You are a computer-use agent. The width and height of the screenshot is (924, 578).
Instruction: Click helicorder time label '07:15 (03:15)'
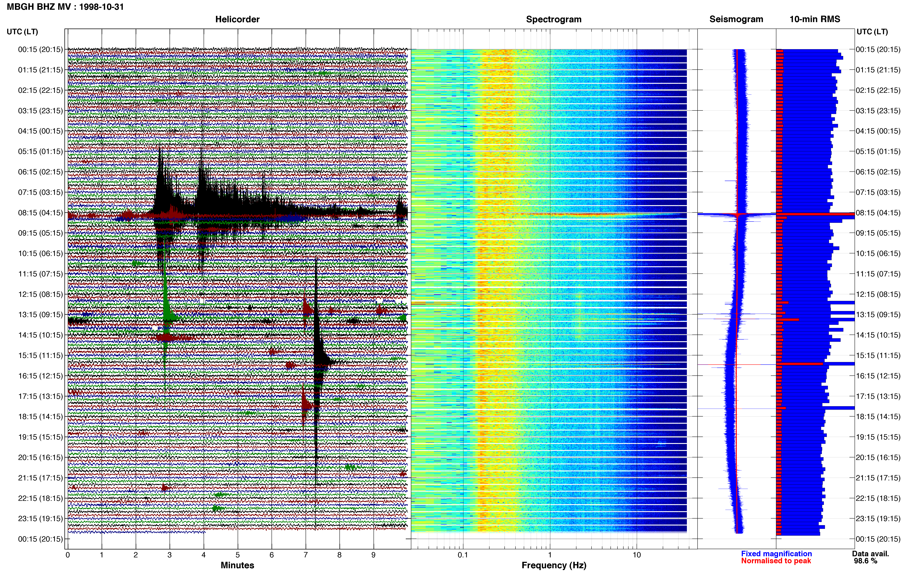41,192
